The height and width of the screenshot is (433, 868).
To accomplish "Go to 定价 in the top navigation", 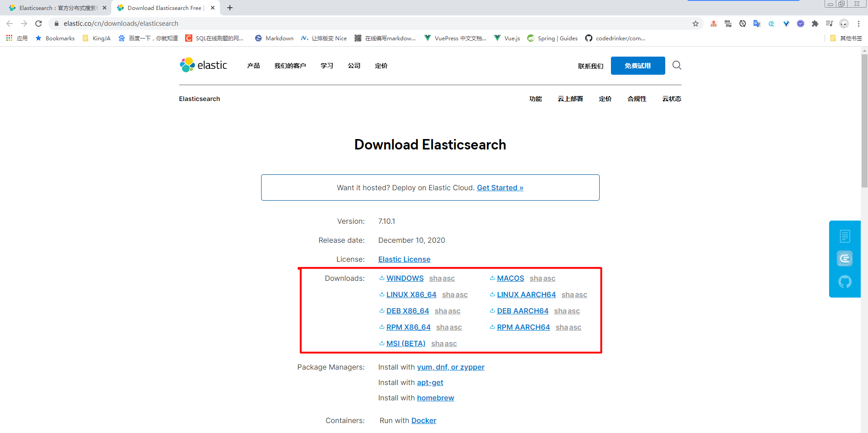I will pyautogui.click(x=381, y=66).
